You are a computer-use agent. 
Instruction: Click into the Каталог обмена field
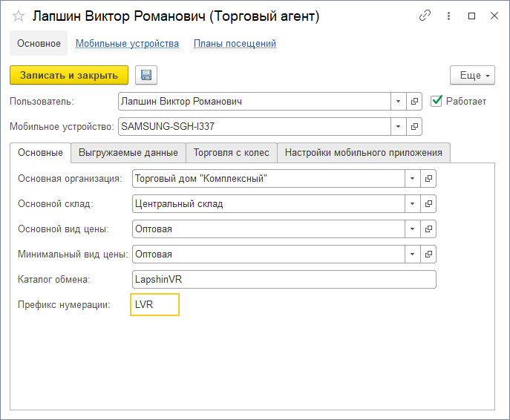tap(282, 279)
